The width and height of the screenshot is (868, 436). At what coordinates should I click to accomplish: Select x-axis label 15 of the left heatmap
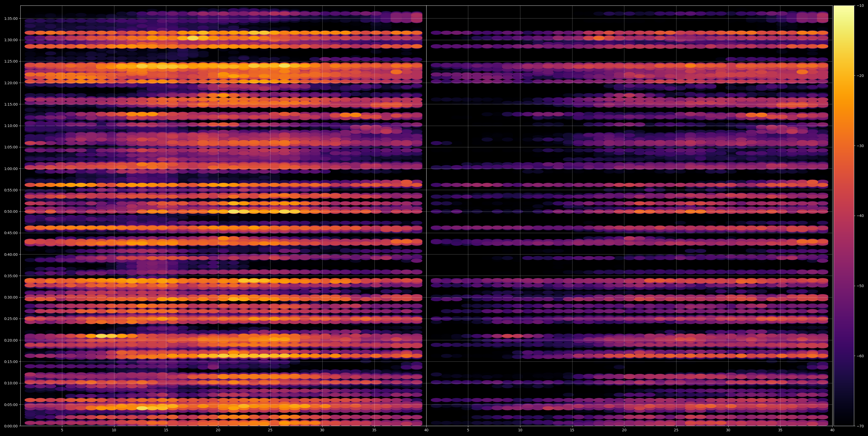166,430
